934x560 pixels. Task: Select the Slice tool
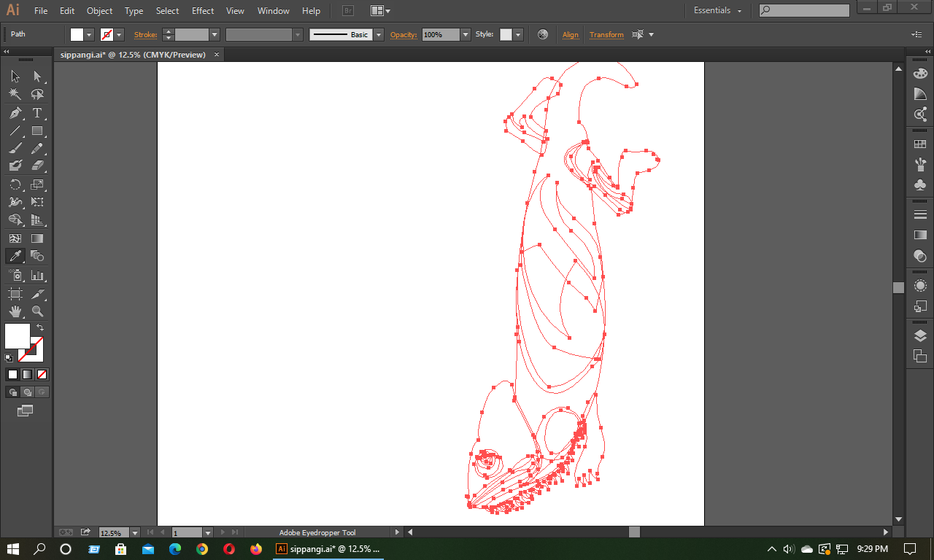point(37,294)
